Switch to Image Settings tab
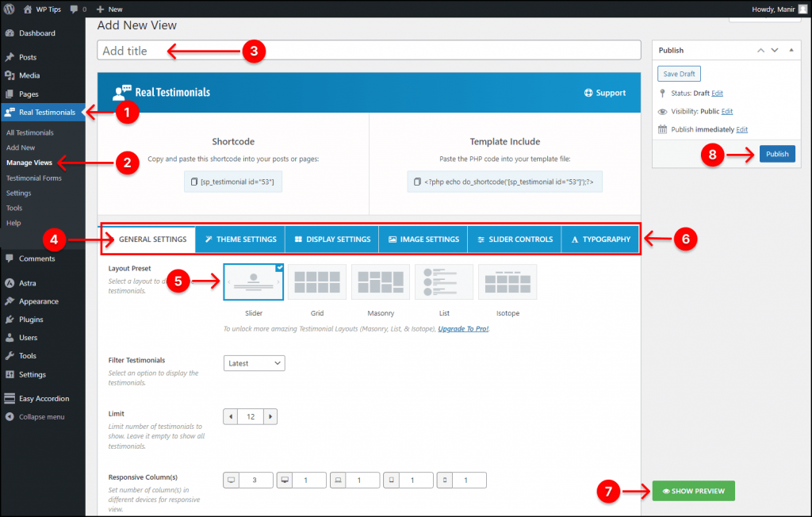Screen dimensions: 812x517 [423, 239]
